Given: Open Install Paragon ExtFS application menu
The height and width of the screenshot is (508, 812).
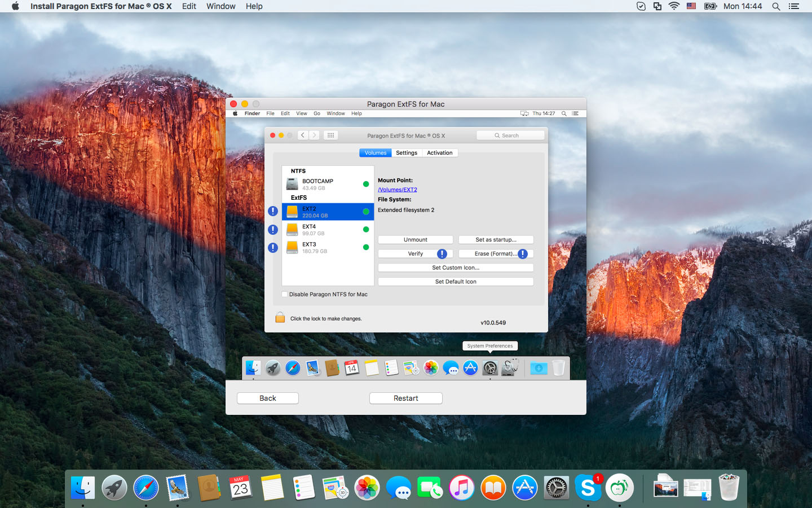Looking at the screenshot, I should click(x=101, y=6).
